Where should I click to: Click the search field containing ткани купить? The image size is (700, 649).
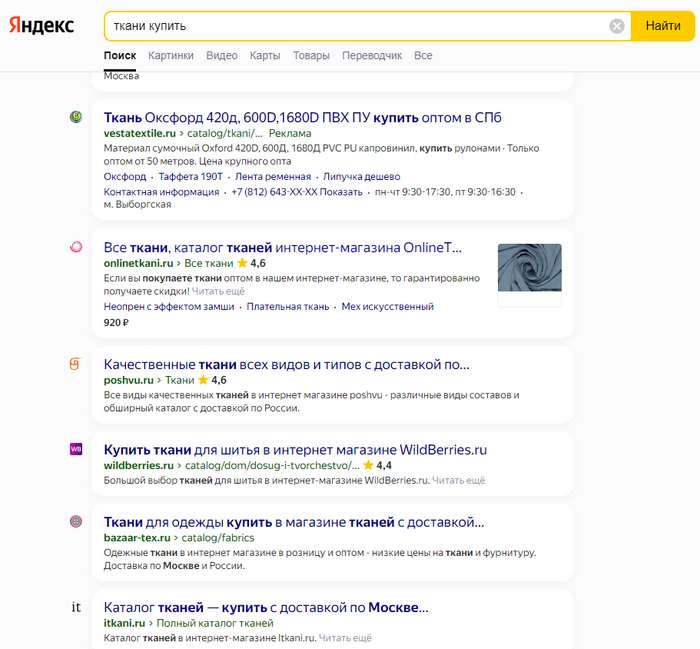point(355,26)
